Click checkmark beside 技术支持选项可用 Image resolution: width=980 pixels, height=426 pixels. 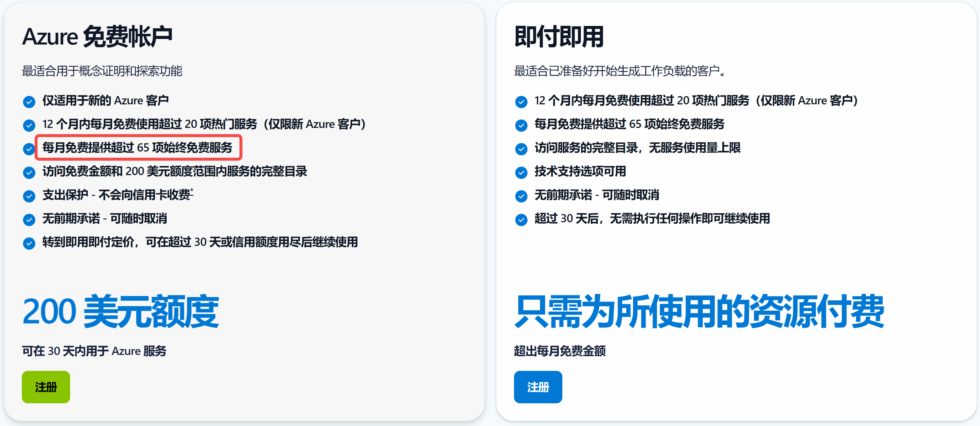pos(521,172)
